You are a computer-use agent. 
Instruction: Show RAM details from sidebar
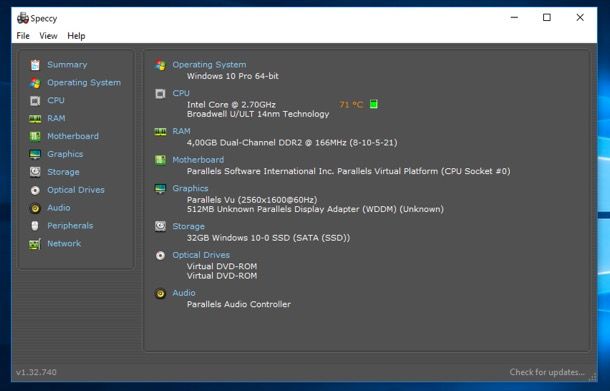coord(56,118)
